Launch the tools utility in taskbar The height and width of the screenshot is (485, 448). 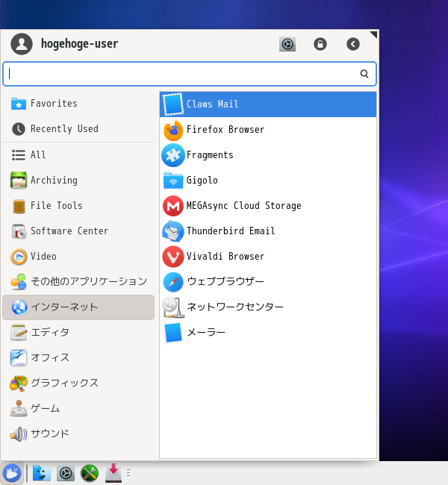tap(90, 473)
